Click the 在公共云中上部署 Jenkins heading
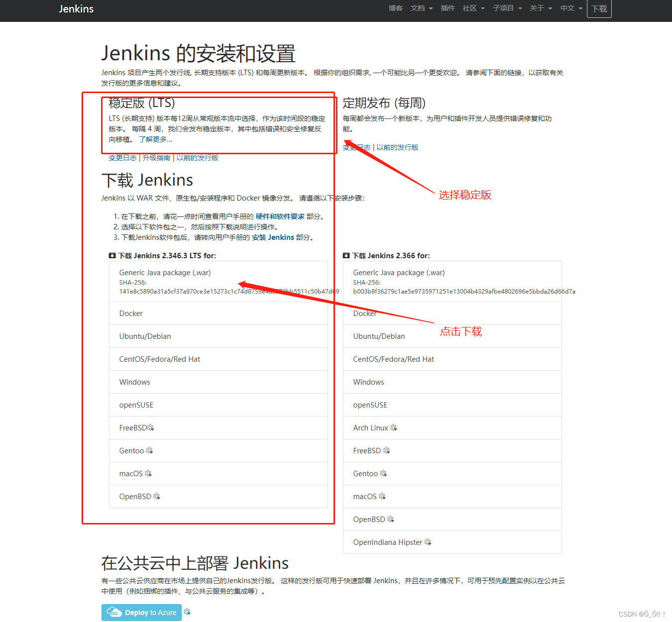672x622 pixels. point(195,563)
